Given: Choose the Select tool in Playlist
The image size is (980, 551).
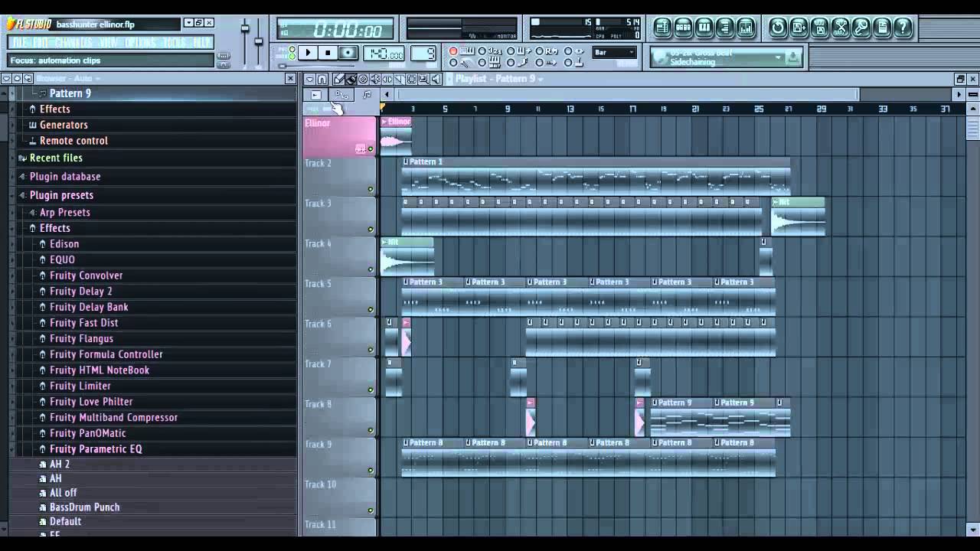Looking at the screenshot, I should (x=411, y=79).
